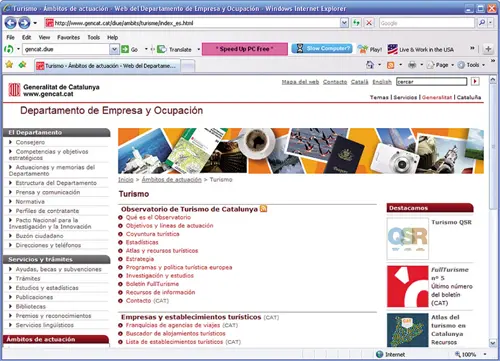Stop loading with the red X icon
Image resolution: width=500 pixels, height=361 pixels.
point(369,23)
